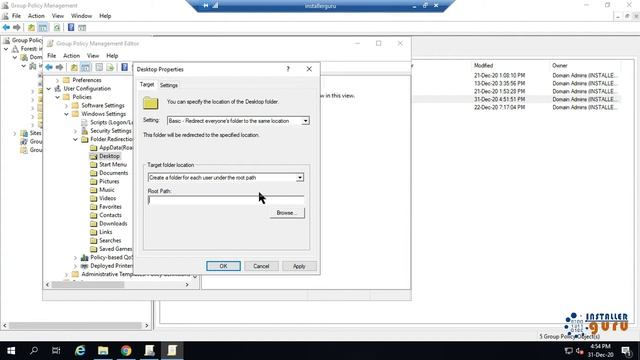The image size is (640, 360).
Task: Click the help icon in Editor toolbar
Action: click(x=124, y=67)
